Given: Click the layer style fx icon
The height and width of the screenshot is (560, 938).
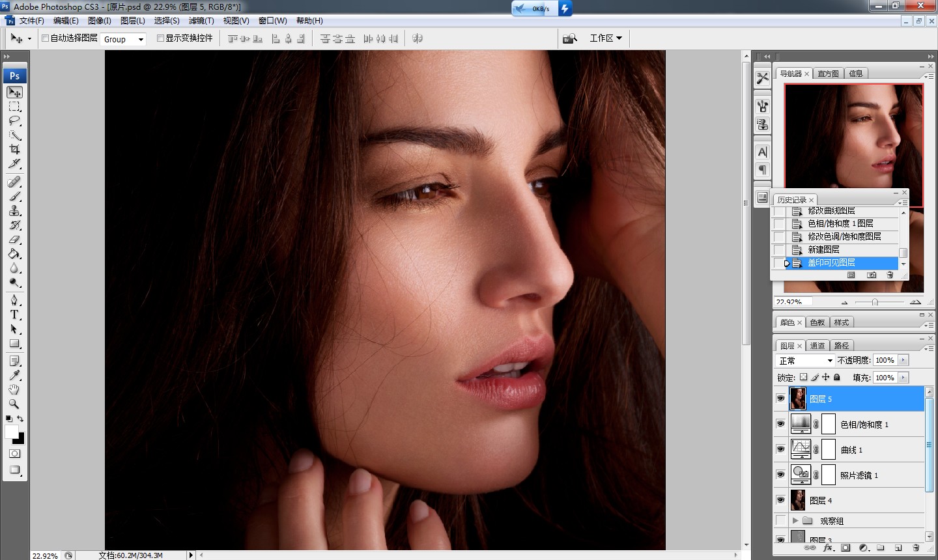Looking at the screenshot, I should pos(828,548).
